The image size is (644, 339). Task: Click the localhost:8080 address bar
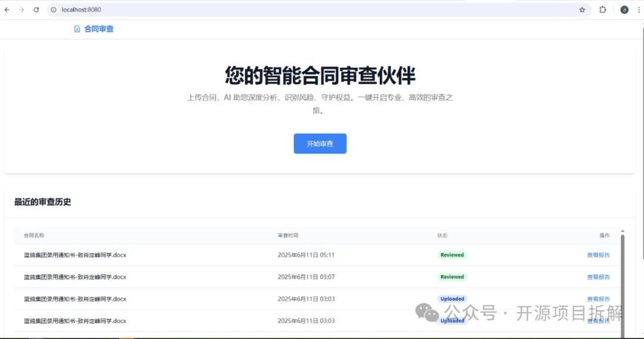coord(320,10)
